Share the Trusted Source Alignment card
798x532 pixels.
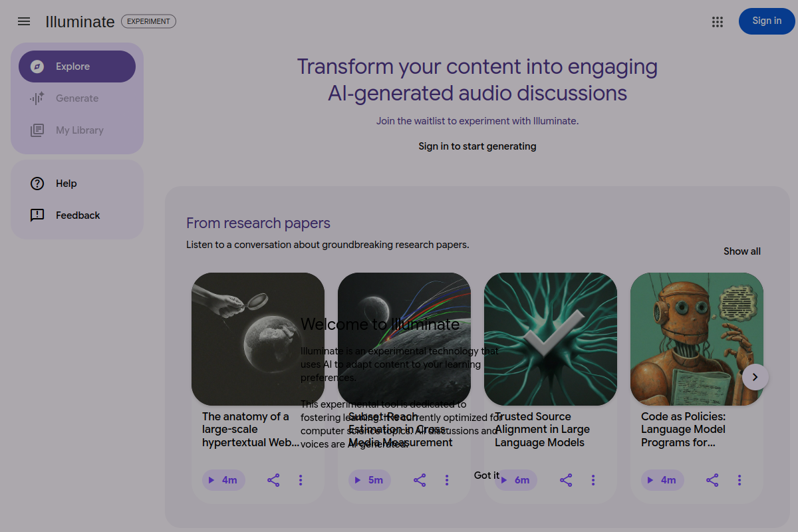coord(566,480)
